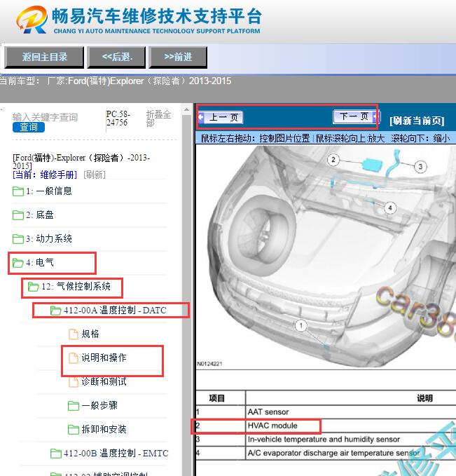Image resolution: width=456 pixels, height=476 pixels.
Task: Click the blue 查询 search button
Action: (29, 127)
